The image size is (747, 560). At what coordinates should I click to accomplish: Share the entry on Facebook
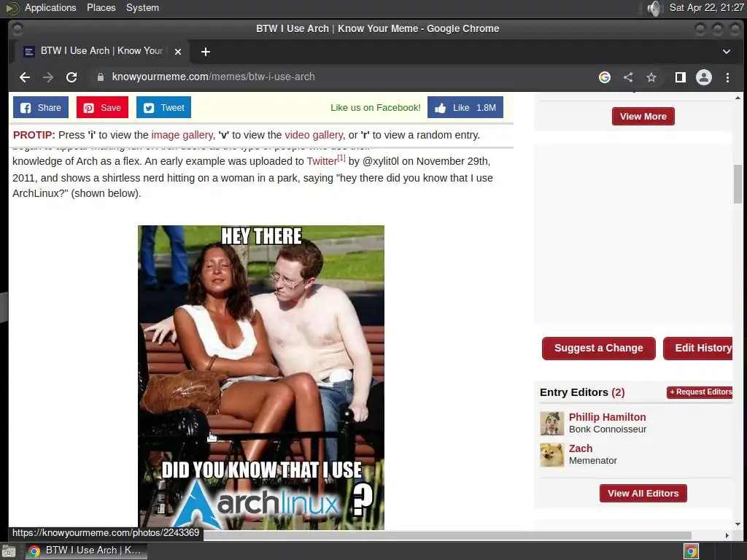[x=41, y=108]
